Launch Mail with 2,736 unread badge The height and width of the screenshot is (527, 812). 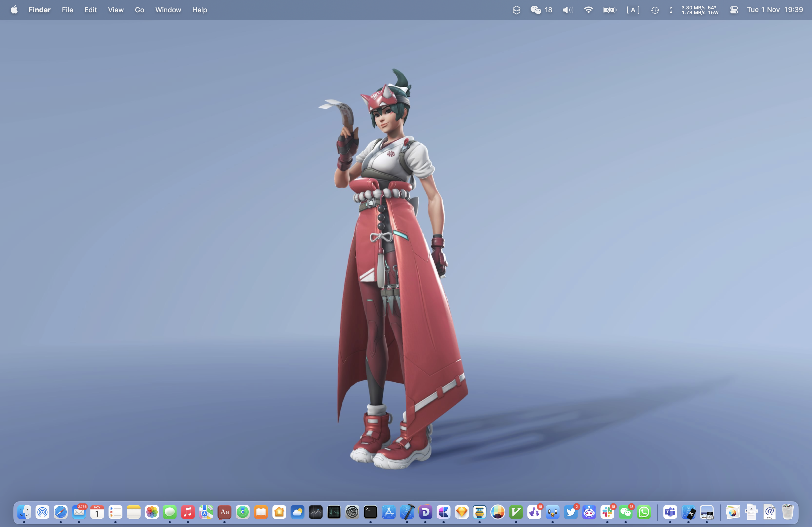point(79,512)
